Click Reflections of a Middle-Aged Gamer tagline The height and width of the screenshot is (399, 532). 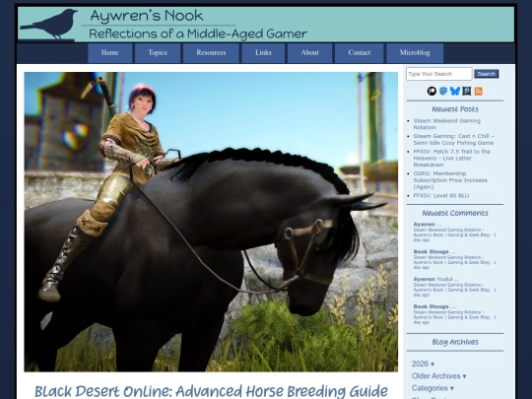[x=198, y=33]
